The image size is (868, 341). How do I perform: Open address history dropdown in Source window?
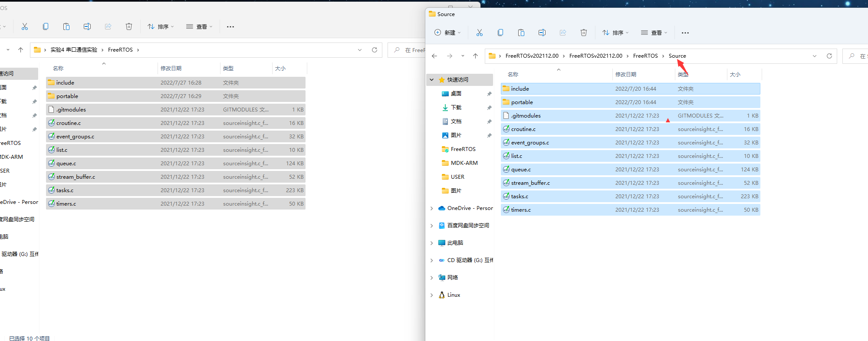(x=814, y=56)
